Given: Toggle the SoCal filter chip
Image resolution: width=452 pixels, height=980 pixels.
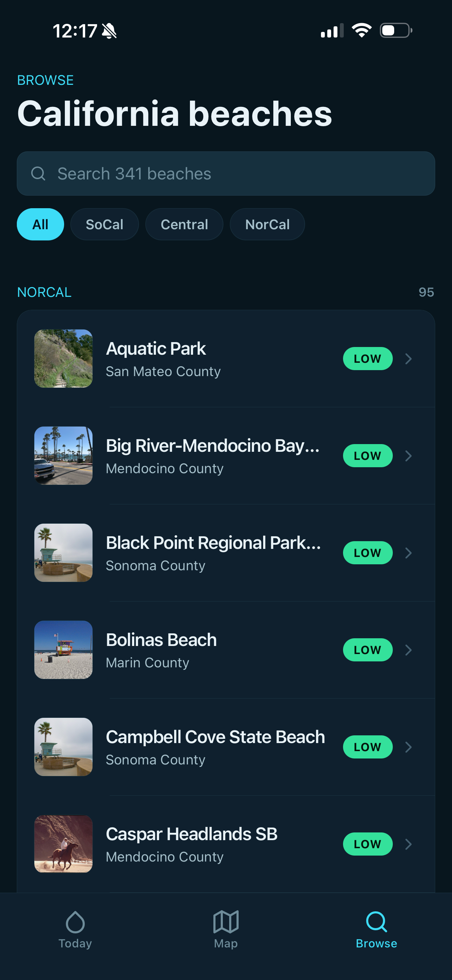Looking at the screenshot, I should pyautogui.click(x=105, y=224).
